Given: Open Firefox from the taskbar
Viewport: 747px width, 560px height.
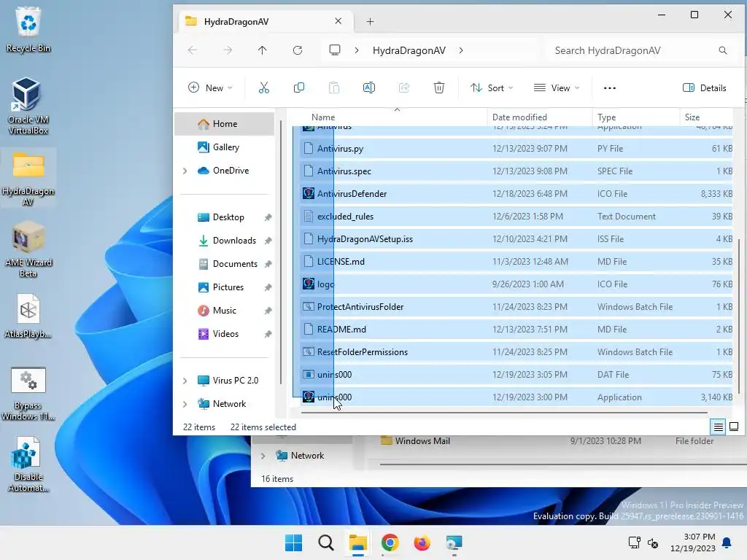Looking at the screenshot, I should (422, 542).
